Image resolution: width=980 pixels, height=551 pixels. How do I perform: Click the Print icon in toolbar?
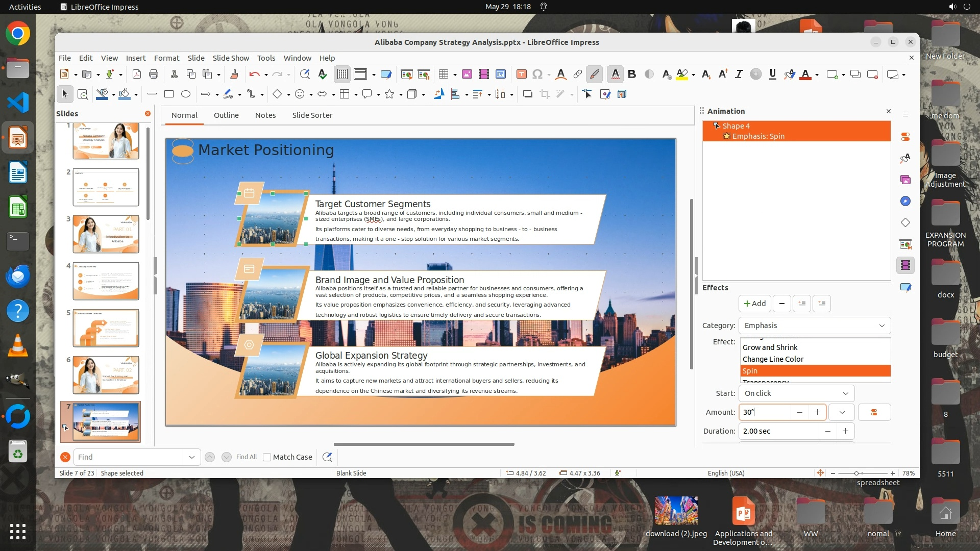(153, 74)
